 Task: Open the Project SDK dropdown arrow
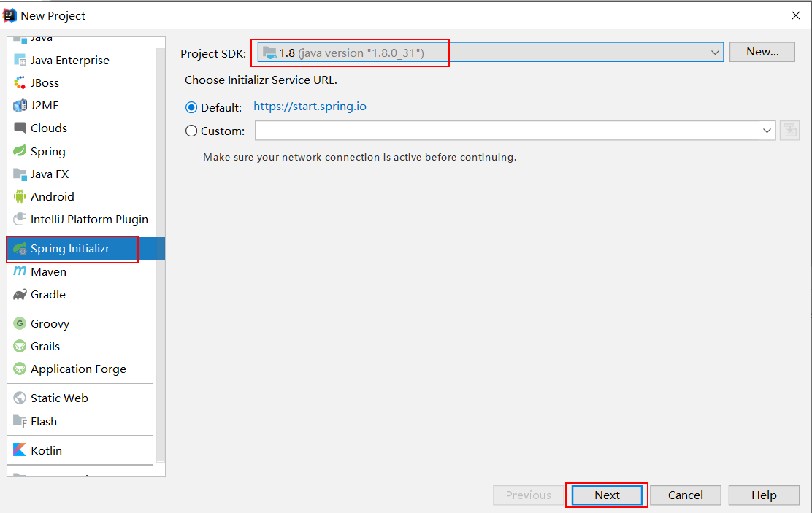[x=715, y=53]
